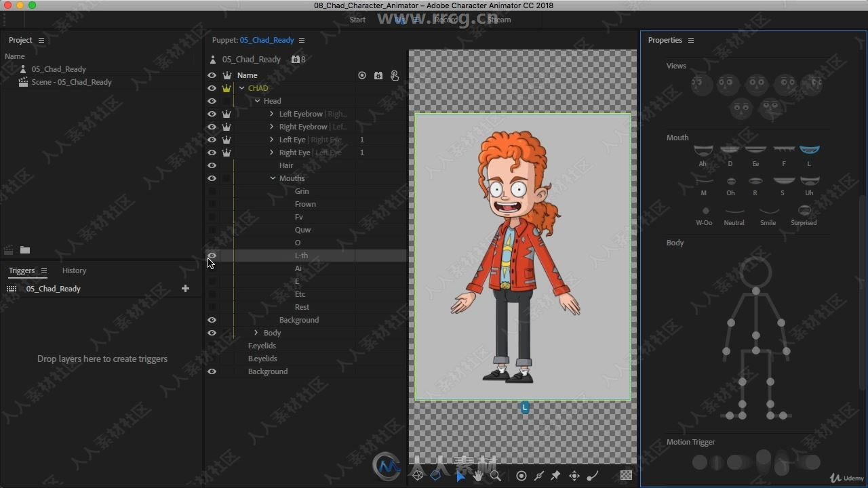Expand the Right Eye group

[272, 152]
